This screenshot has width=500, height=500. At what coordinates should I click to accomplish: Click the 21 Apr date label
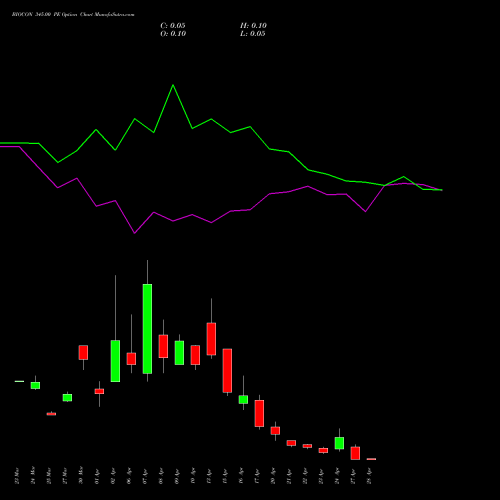289,475
